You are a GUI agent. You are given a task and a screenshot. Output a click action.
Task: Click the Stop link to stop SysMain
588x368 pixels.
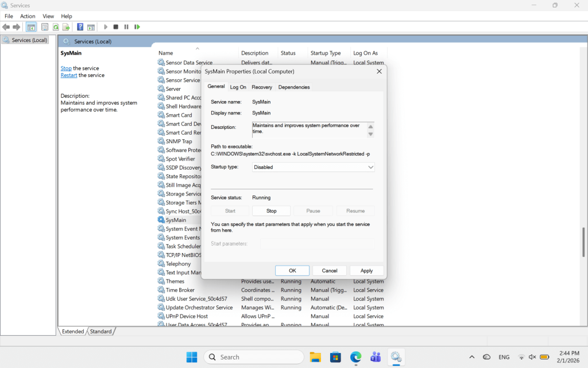click(x=65, y=68)
